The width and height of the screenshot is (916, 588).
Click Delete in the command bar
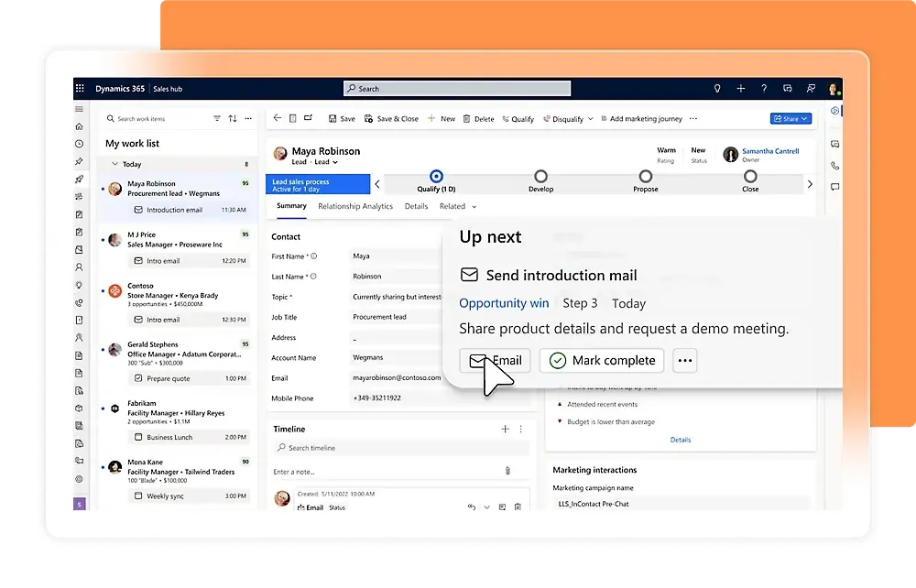click(478, 118)
